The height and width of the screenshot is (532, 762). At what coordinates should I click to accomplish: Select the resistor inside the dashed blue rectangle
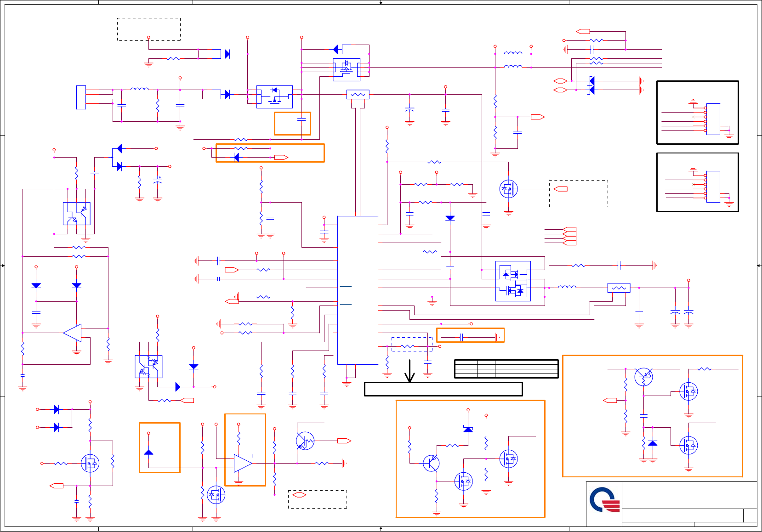tap(408, 346)
